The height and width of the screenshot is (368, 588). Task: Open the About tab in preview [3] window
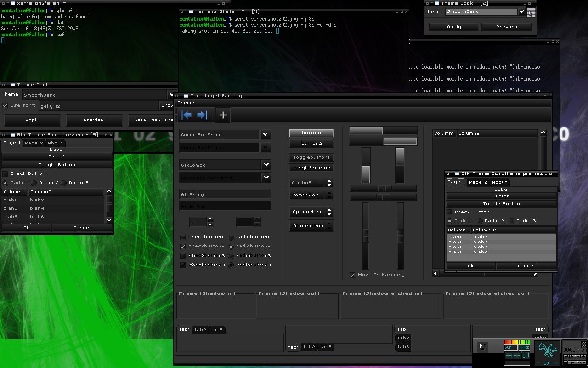pos(56,143)
